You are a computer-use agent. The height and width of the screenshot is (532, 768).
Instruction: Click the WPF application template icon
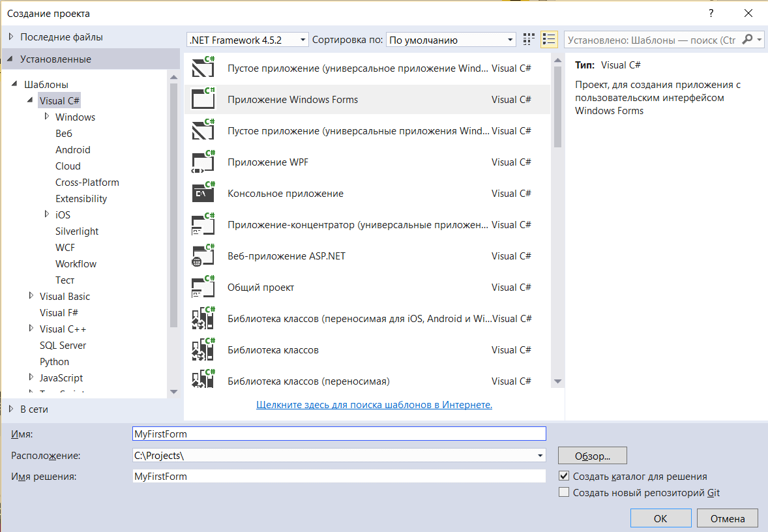(203, 162)
